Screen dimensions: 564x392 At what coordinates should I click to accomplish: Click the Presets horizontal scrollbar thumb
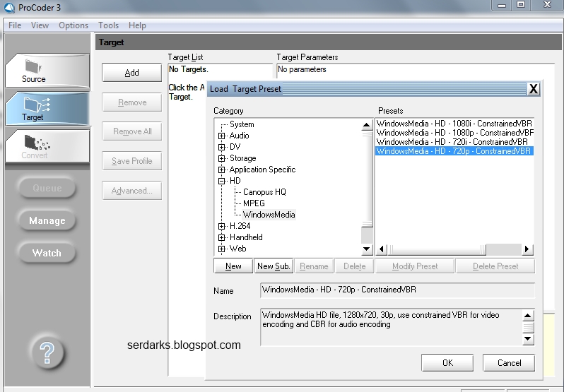(437, 249)
